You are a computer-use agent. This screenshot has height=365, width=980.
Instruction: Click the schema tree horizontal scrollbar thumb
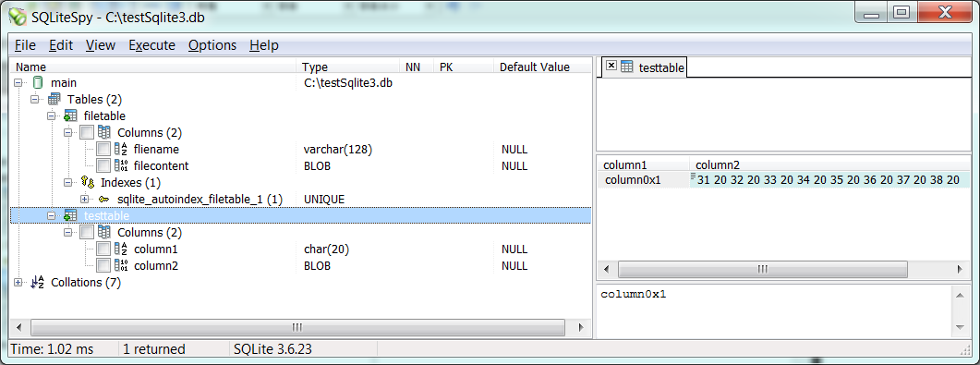296,327
